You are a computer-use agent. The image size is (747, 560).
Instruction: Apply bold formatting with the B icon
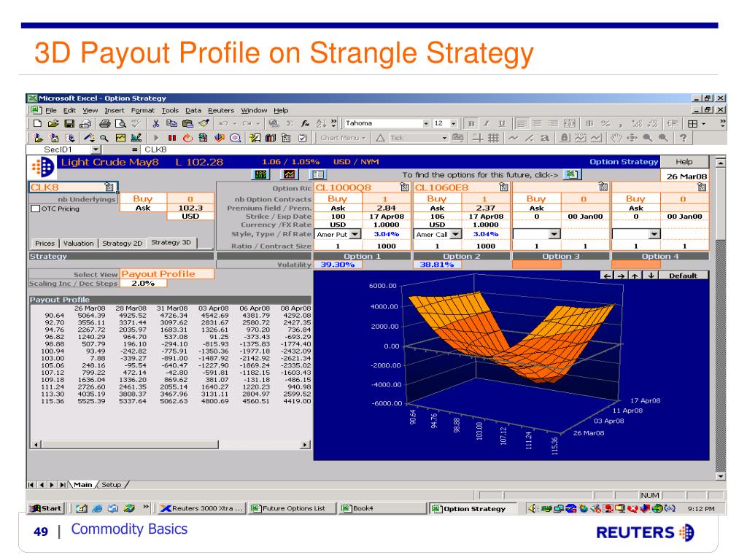471,124
